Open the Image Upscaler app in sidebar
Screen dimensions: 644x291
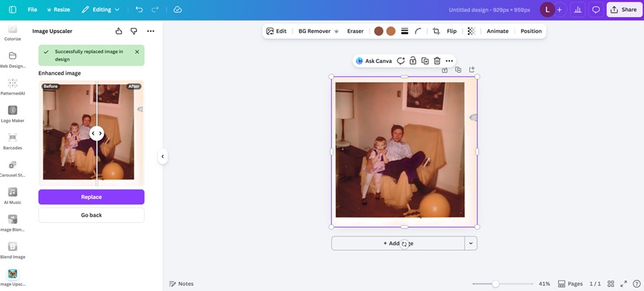pyautogui.click(x=13, y=278)
